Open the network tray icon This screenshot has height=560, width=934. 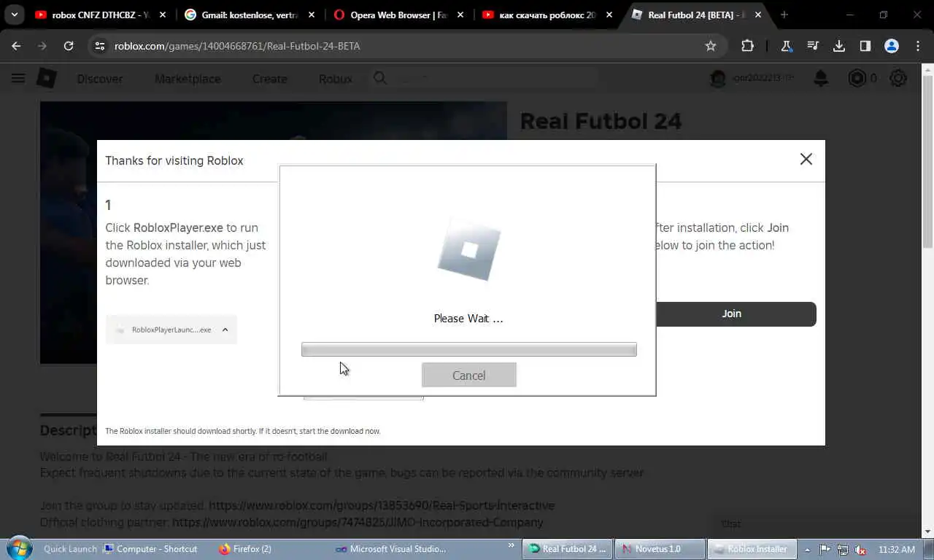[843, 550]
